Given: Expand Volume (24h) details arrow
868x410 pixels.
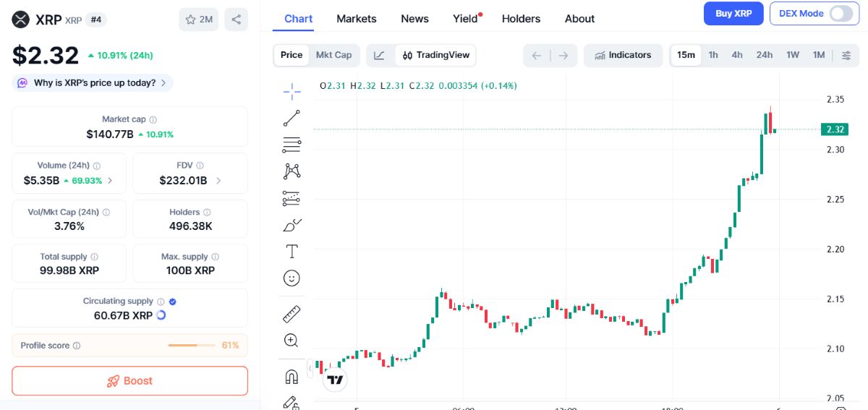Looking at the screenshot, I should (111, 181).
